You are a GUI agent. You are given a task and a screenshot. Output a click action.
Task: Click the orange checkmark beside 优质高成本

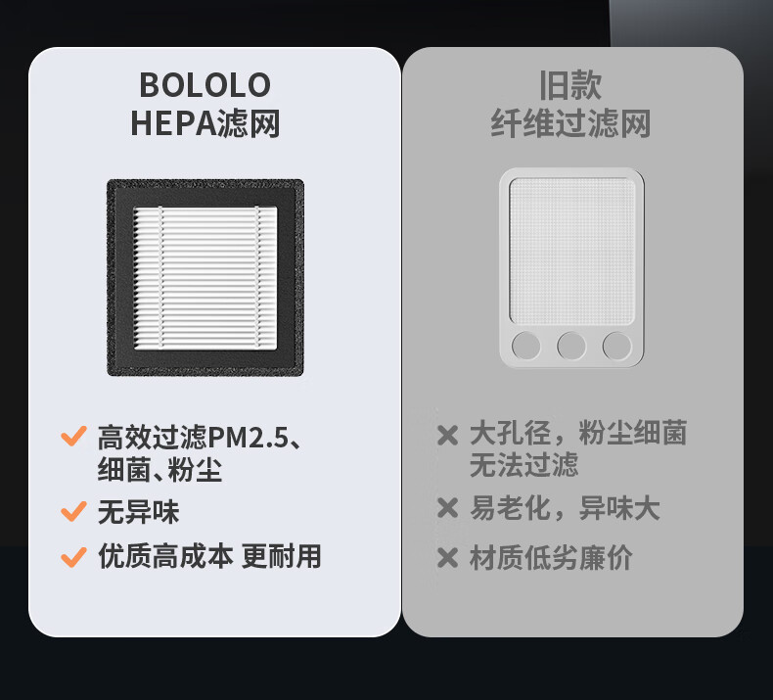73,557
